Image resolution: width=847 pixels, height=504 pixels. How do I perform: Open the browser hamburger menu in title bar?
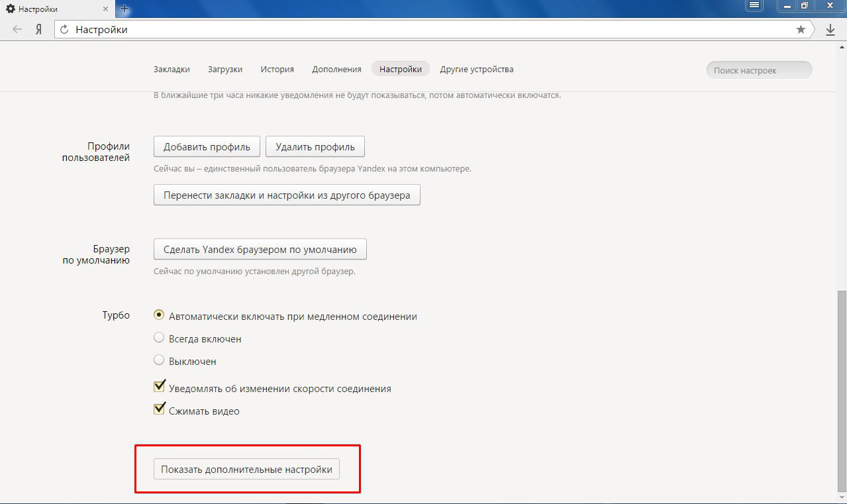tap(754, 6)
